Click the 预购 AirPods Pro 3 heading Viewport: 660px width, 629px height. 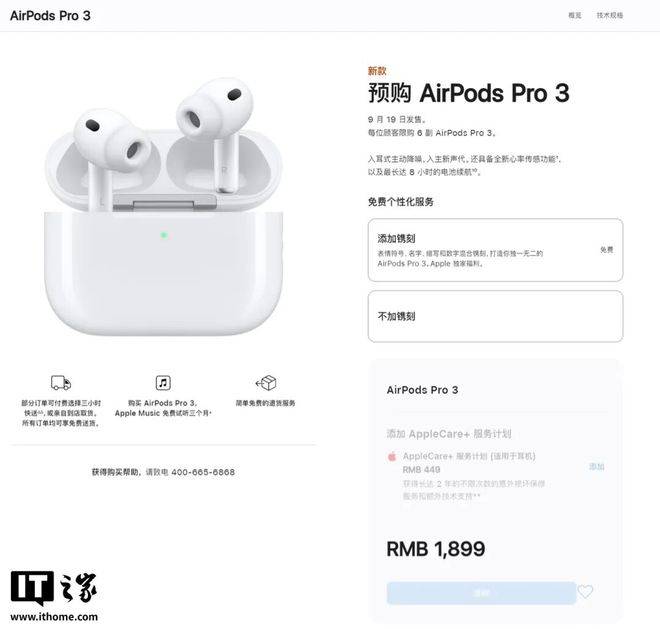[x=469, y=93]
